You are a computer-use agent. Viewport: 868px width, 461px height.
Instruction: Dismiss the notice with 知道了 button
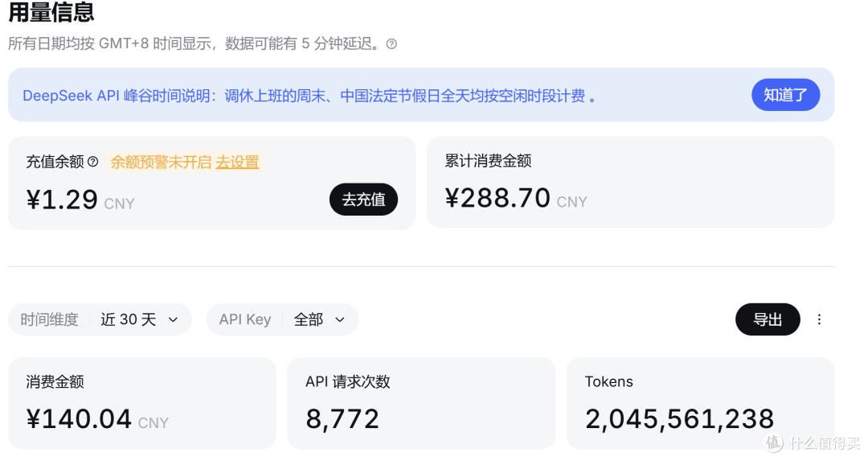pos(785,95)
